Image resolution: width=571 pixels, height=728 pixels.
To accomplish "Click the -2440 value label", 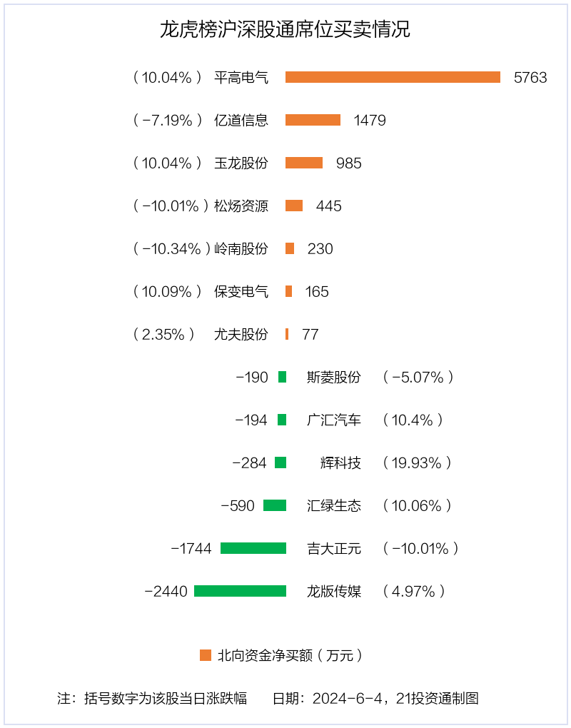I will [x=166, y=592].
